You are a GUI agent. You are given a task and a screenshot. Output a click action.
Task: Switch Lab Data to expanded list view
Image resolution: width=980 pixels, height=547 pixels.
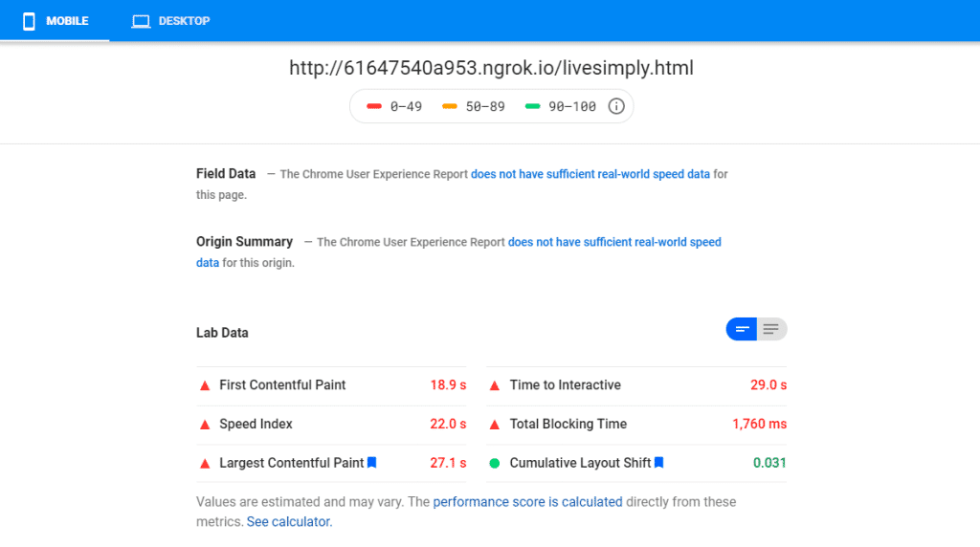pyautogui.click(x=771, y=330)
